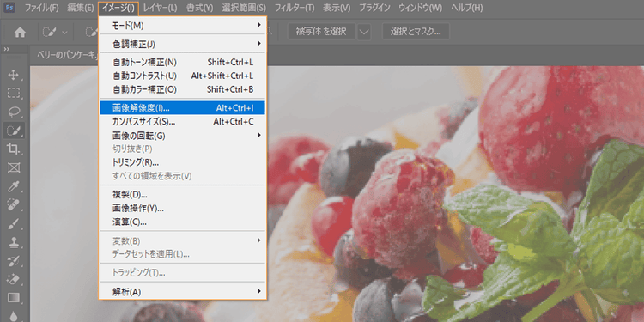
Task: Close the イメージ(I) menu in menu bar
Action: coord(118,8)
